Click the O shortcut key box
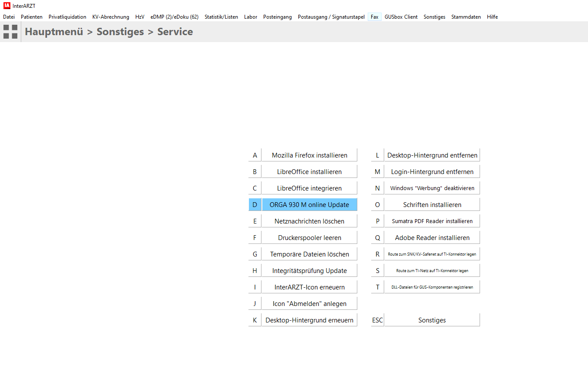This screenshot has width=588, height=378. [378, 204]
